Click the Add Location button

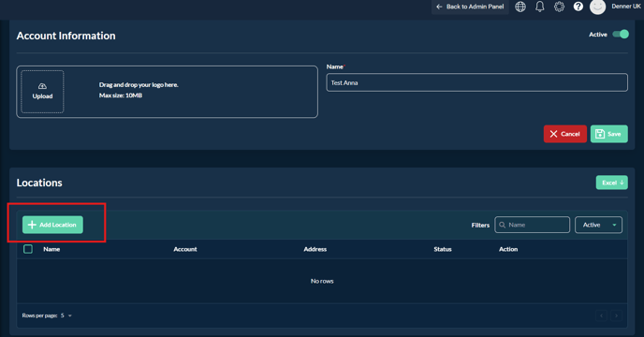[x=52, y=225]
